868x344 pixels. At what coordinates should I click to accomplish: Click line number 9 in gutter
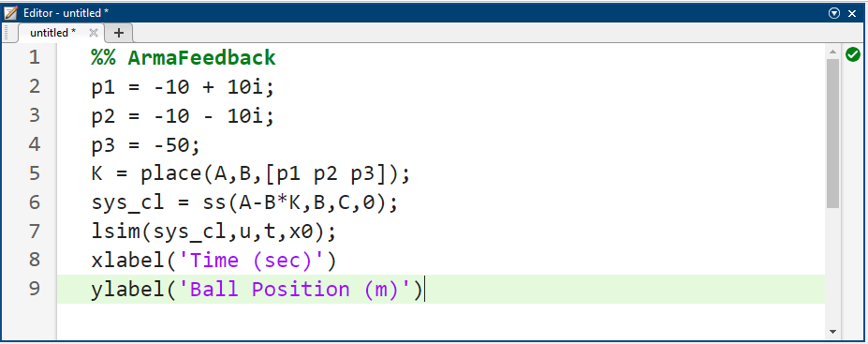point(35,289)
